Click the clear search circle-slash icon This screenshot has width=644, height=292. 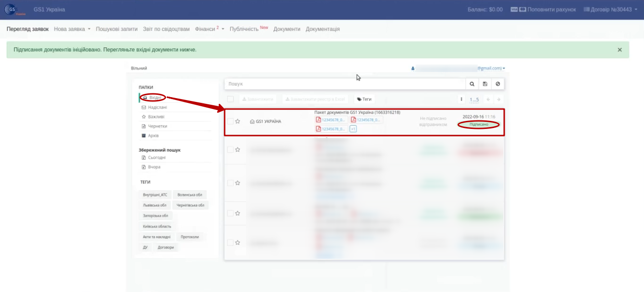coord(498,84)
